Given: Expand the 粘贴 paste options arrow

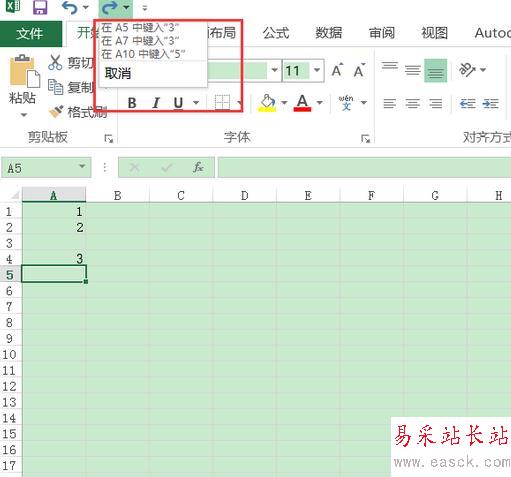Looking at the screenshot, I should [23, 115].
